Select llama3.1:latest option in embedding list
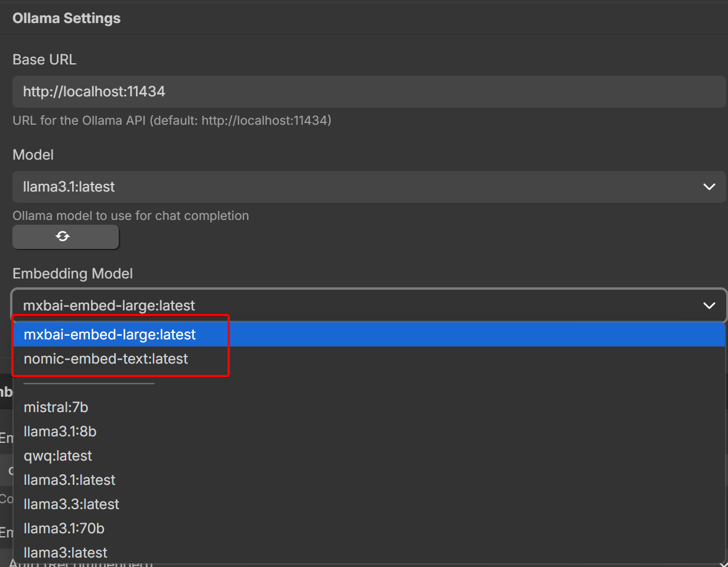The height and width of the screenshot is (567, 728). pyautogui.click(x=70, y=480)
